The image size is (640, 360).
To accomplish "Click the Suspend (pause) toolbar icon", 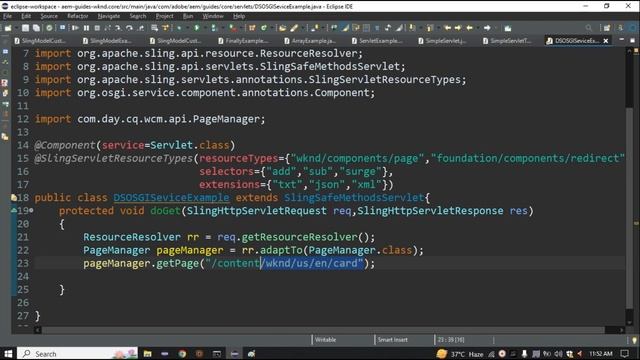I will (86, 28).
